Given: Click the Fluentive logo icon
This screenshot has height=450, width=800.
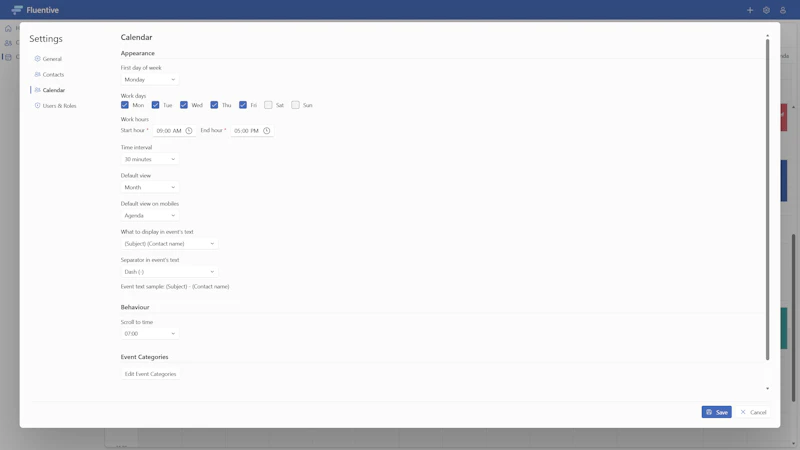Looking at the screenshot, I should click(17, 10).
